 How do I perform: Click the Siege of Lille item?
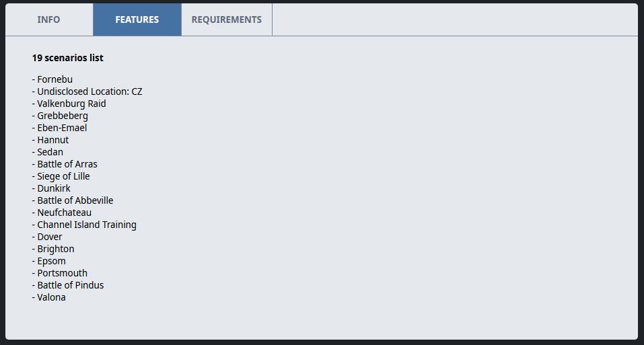point(61,176)
